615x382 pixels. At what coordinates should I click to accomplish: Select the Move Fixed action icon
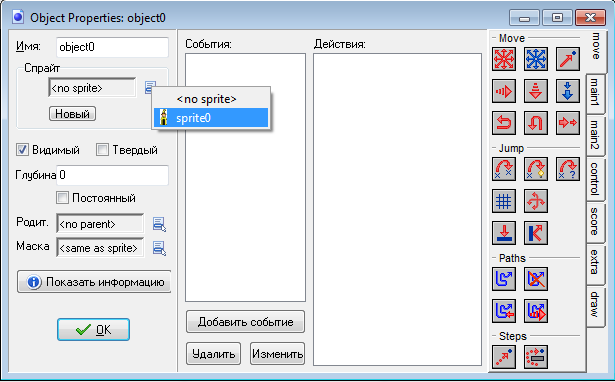(x=504, y=59)
